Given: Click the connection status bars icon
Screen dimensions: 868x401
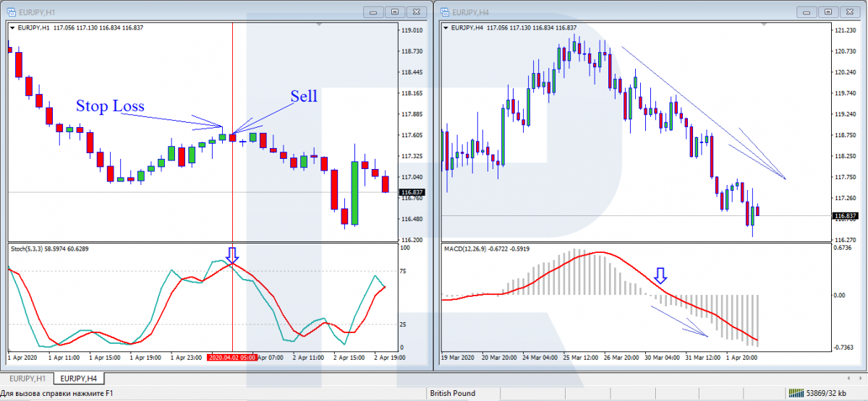Looking at the screenshot, I should (x=796, y=394).
